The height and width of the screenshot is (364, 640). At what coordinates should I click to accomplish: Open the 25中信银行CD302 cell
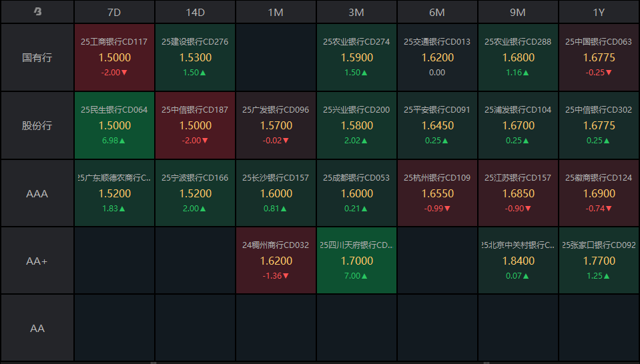[599, 125]
